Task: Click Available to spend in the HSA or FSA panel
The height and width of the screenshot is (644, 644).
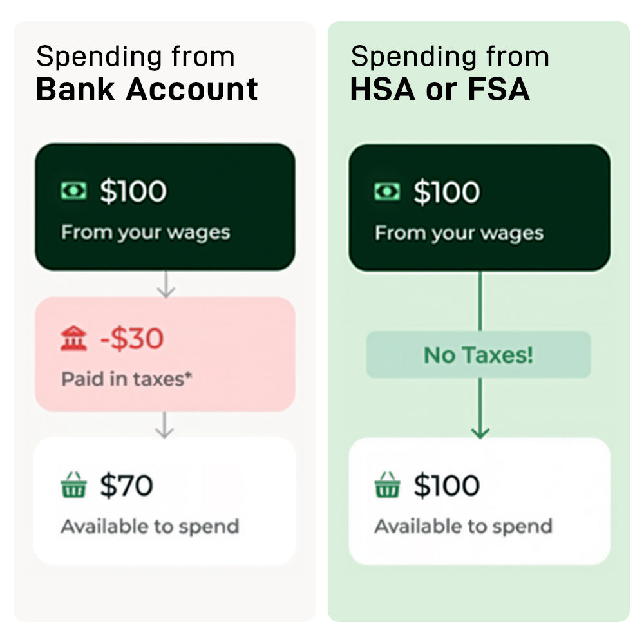Action: (x=463, y=526)
